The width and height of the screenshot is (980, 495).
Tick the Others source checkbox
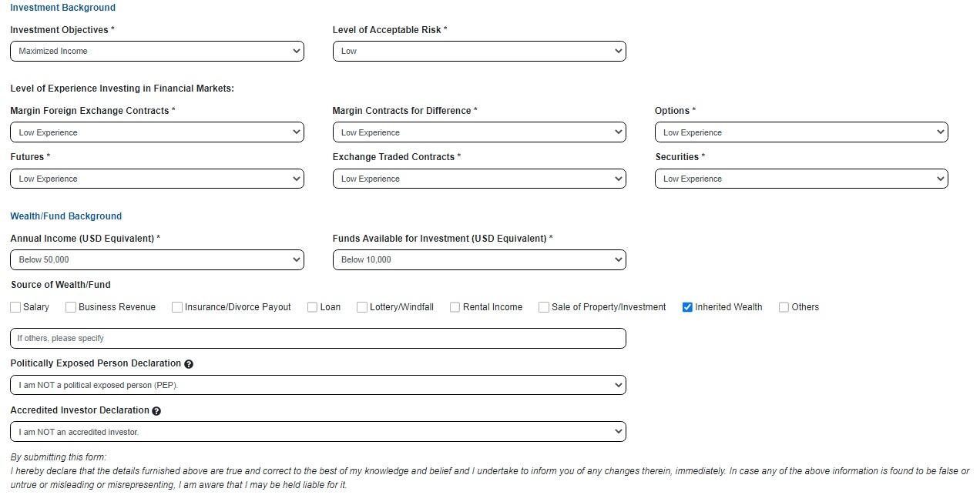click(784, 307)
